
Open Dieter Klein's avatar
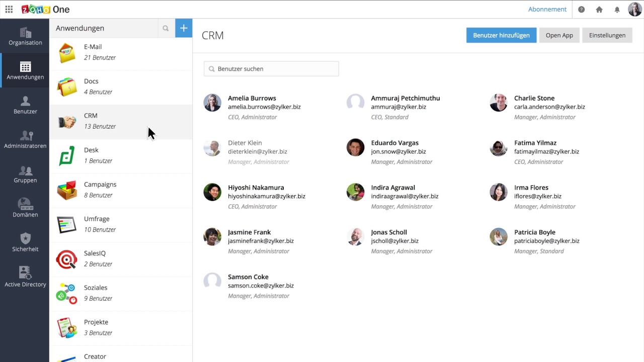pos(212,147)
